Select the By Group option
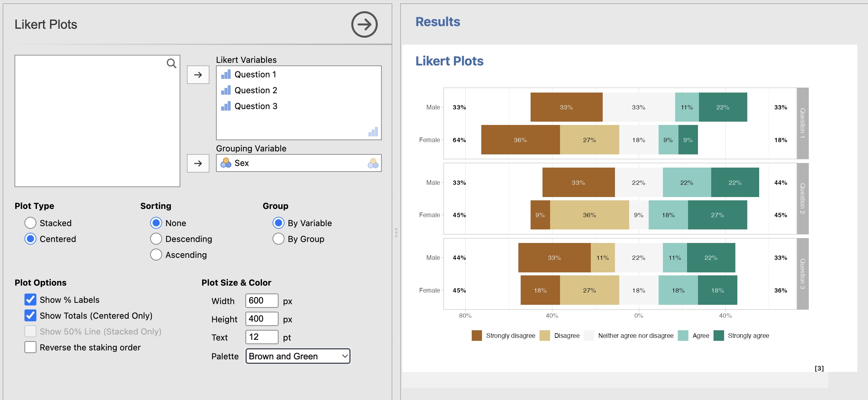Viewport: 868px width, 400px height. click(278, 239)
